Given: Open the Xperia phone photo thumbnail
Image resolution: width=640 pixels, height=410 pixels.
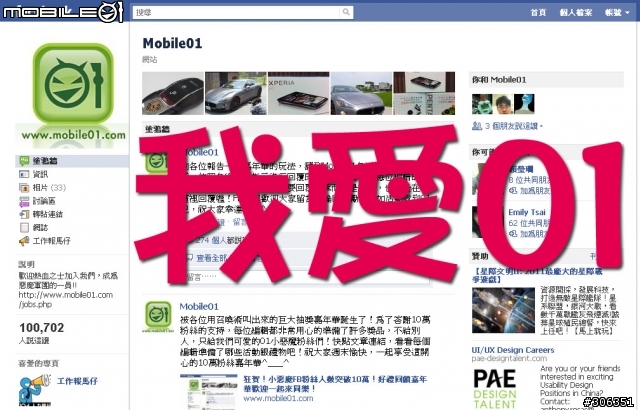Looking at the screenshot, I should 298,93.
